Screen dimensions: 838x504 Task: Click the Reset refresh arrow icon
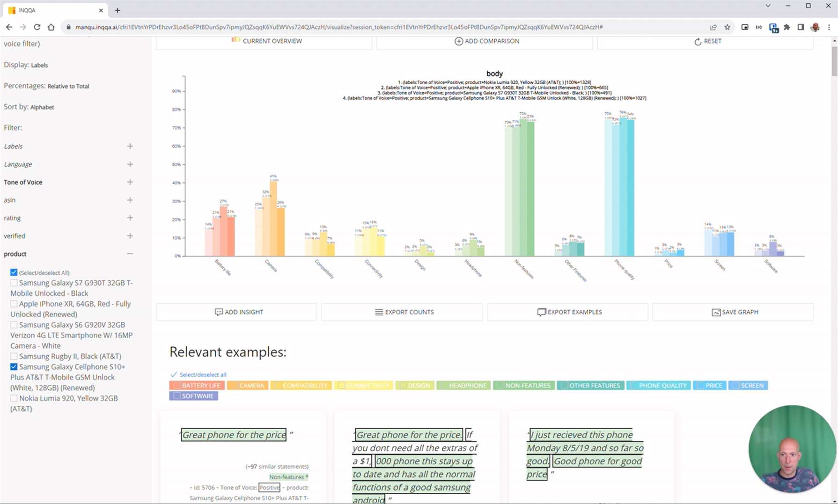pos(697,41)
